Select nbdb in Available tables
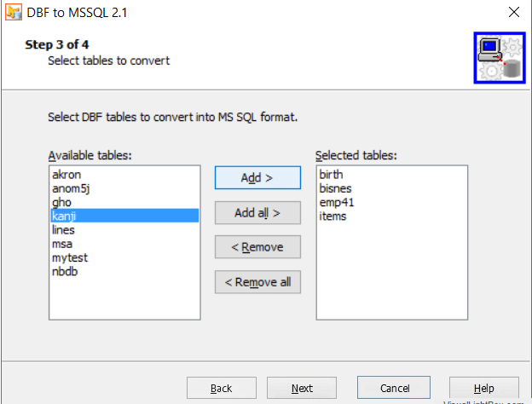This screenshot has width=532, height=404. 124,272
